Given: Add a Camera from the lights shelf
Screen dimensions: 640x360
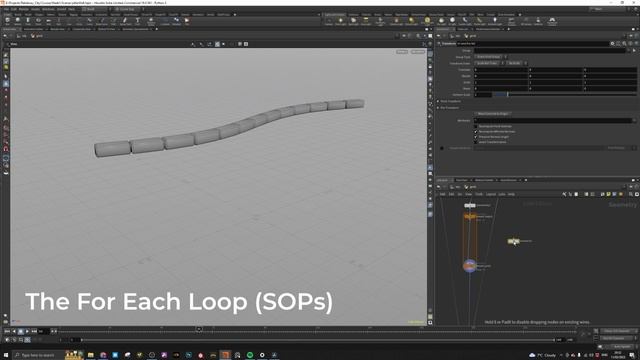Looking at the screenshot, I should (329, 21).
